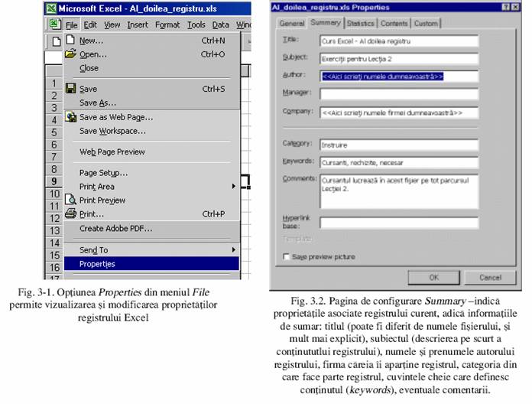Select the Send To menu entry
The width and height of the screenshot is (532, 404).
151,250
